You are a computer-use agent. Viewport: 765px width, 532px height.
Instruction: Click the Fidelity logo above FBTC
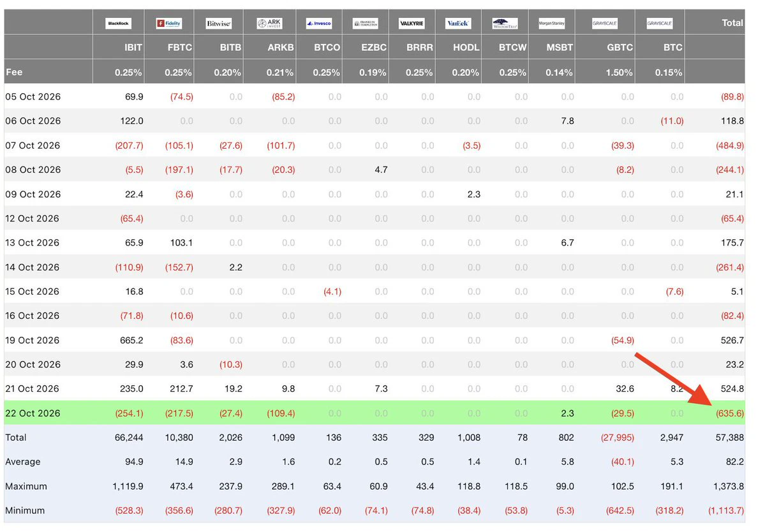(169, 24)
